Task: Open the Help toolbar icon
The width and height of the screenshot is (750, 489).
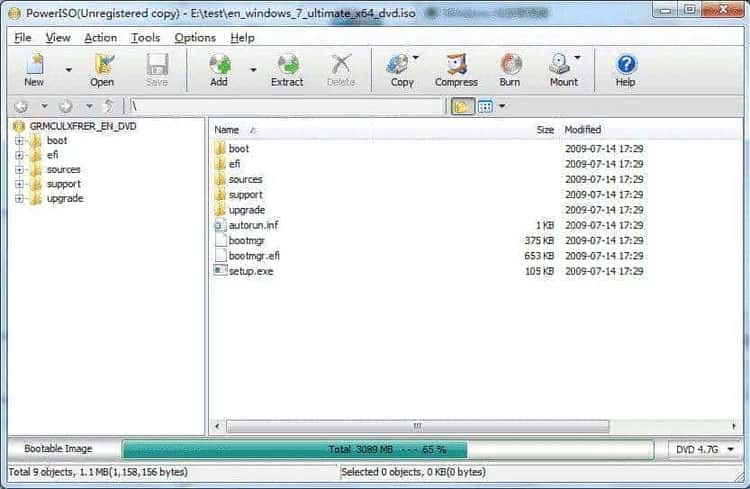Action: tap(625, 70)
